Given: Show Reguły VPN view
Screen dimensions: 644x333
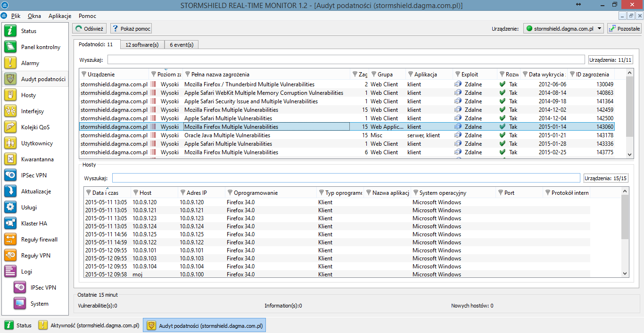Looking at the screenshot, I should 35,256.
